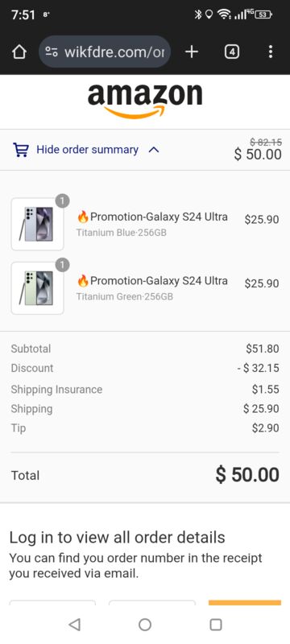Tap the $ 50.00 summary price at top
This screenshot has width=290, height=644.
(258, 155)
